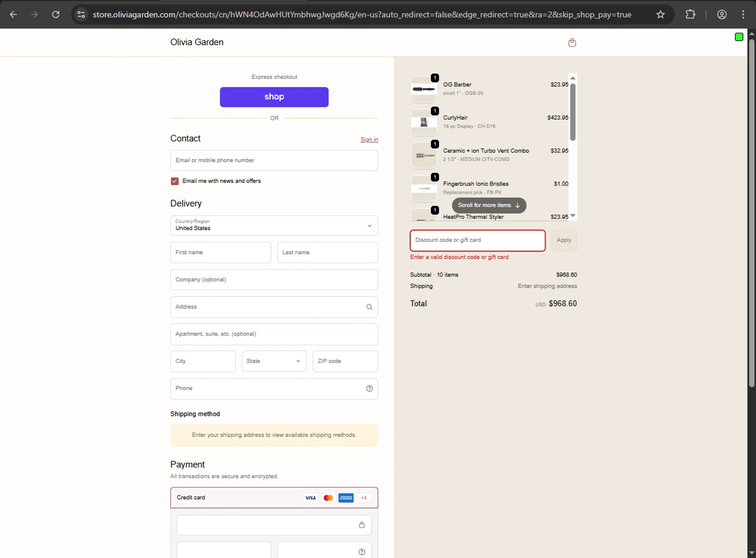Click the browser forward arrow

tap(34, 15)
